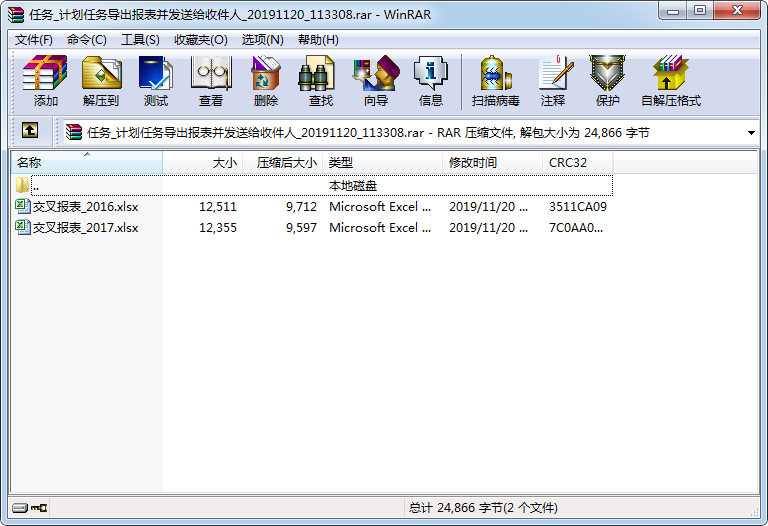This screenshot has height=526, width=768.
Task: Click CRC value 7C0AA0...
Action: pyautogui.click(x=576, y=228)
